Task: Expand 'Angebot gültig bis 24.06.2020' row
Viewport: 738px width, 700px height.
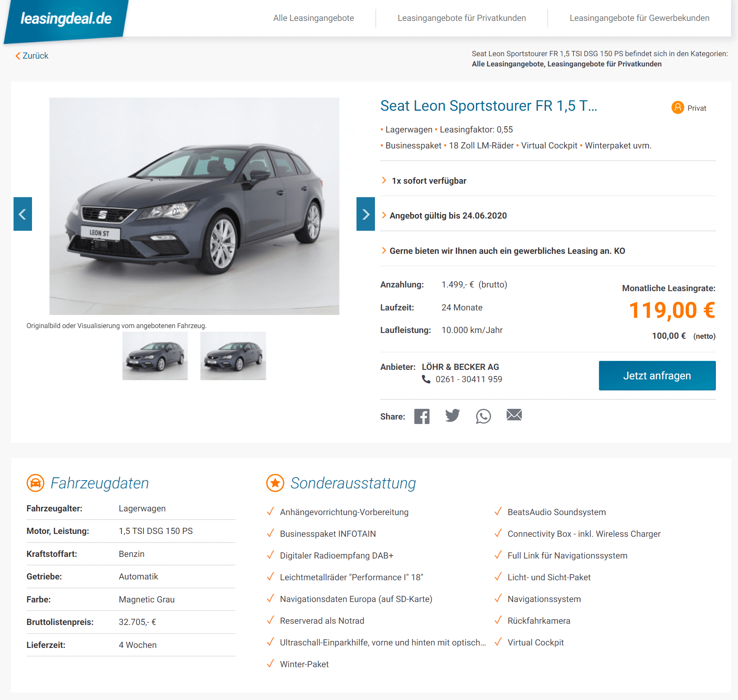Action: coord(548,216)
